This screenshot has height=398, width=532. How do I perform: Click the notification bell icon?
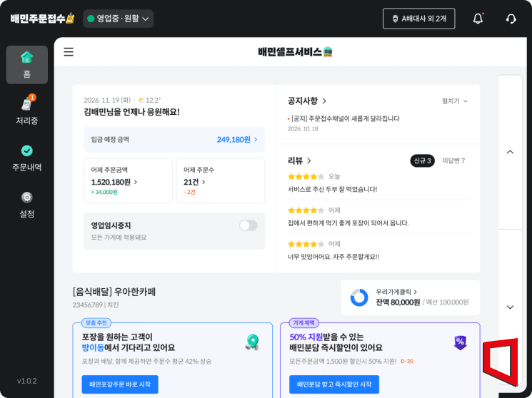tap(478, 19)
